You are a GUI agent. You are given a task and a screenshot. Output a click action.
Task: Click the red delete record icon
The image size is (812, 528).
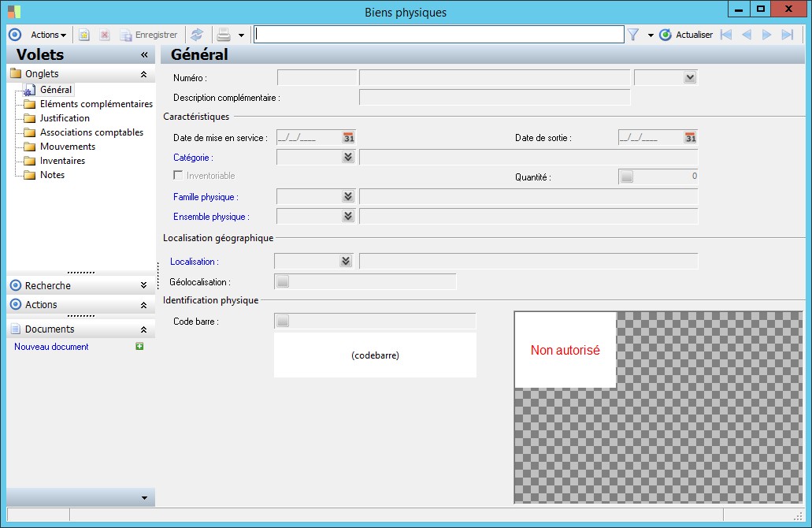point(104,35)
